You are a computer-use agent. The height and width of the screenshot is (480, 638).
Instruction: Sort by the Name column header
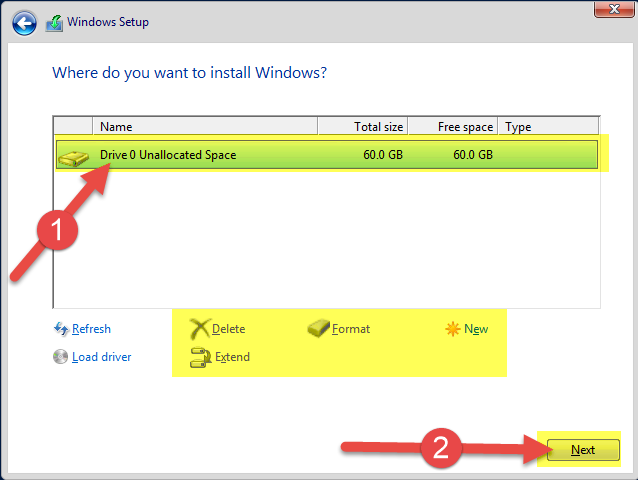click(205, 127)
